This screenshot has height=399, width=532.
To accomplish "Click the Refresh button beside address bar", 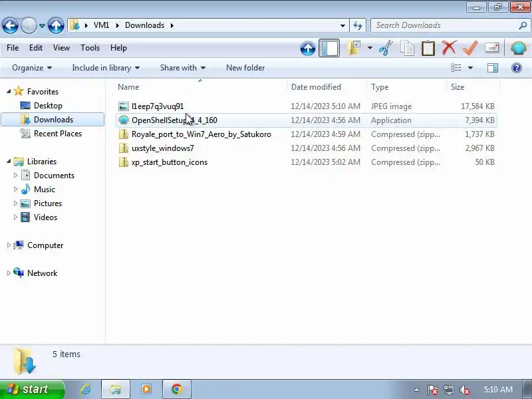I will (358, 25).
